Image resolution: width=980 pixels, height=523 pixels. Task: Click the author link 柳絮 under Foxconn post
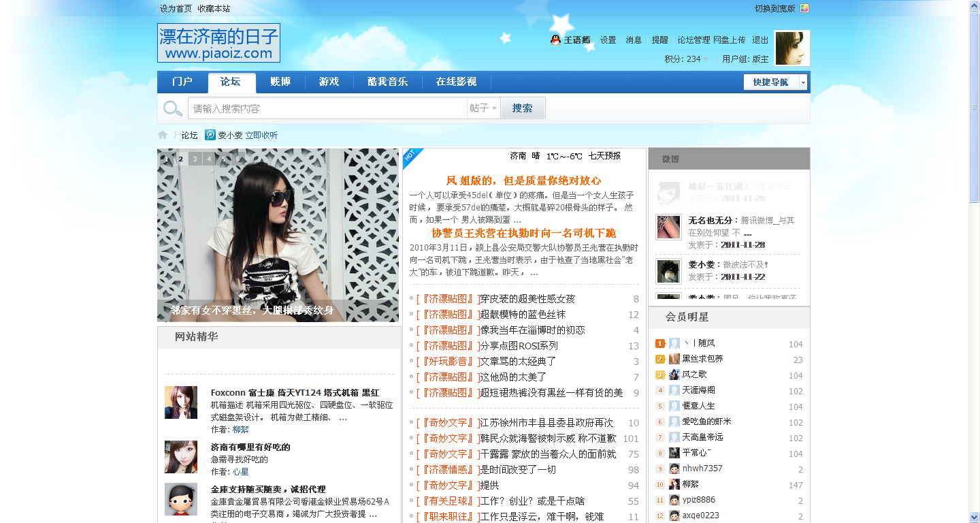tap(240, 430)
